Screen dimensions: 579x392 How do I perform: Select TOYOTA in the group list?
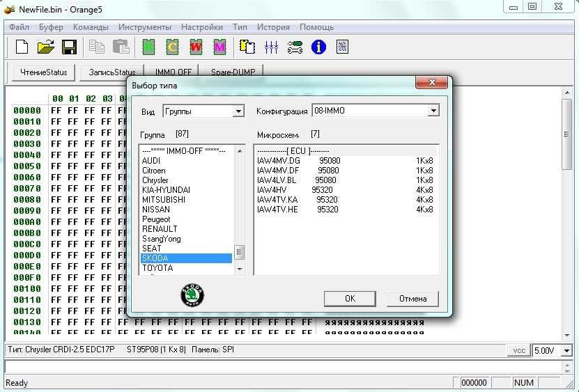click(x=187, y=268)
